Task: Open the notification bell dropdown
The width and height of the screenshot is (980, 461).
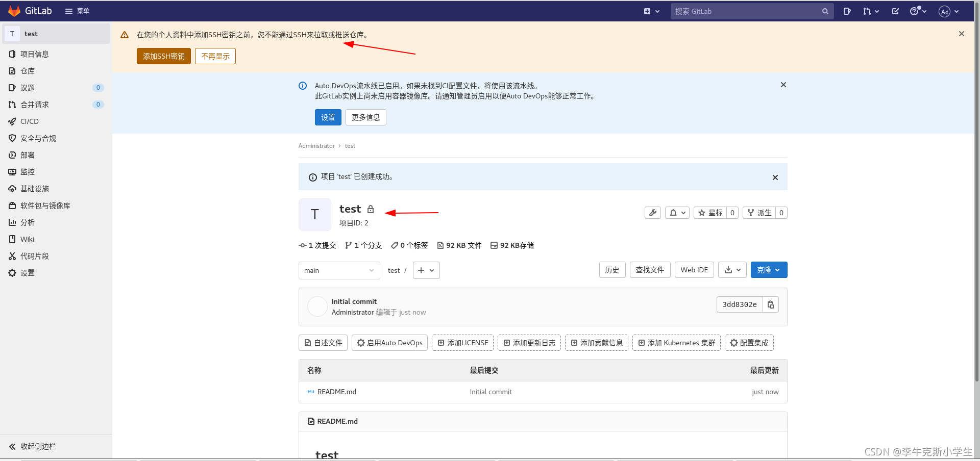Action: [677, 213]
